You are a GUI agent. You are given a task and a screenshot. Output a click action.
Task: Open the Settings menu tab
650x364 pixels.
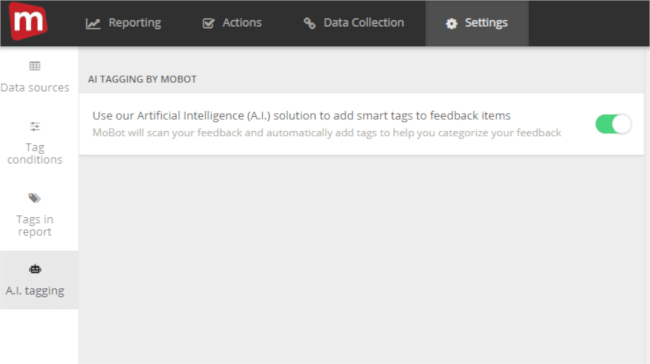point(477,23)
